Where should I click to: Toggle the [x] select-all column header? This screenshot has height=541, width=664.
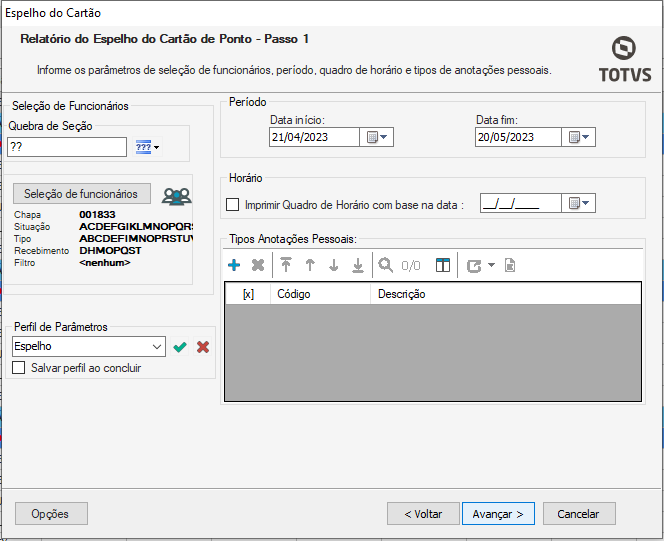coord(248,294)
